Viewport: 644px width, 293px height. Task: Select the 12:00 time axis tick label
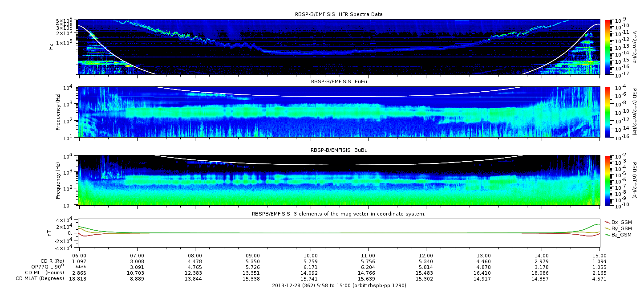pyautogui.click(x=426, y=256)
